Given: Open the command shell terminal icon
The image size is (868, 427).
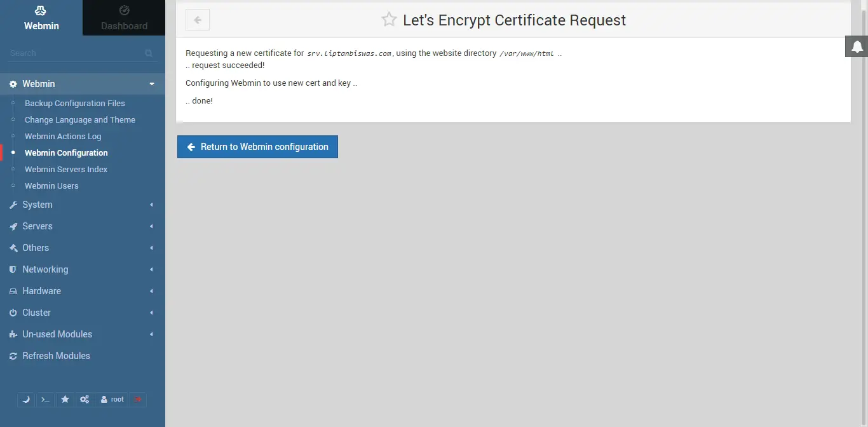Looking at the screenshot, I should 45,400.
